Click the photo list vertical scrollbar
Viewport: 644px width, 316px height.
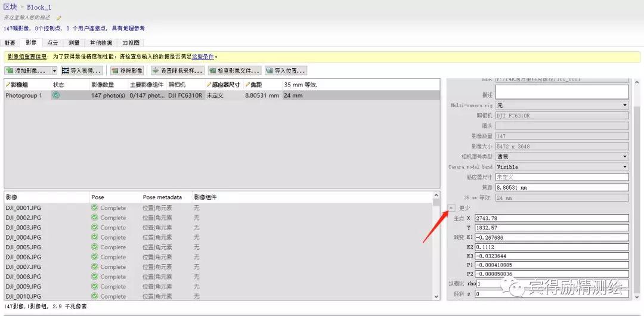coord(436,250)
